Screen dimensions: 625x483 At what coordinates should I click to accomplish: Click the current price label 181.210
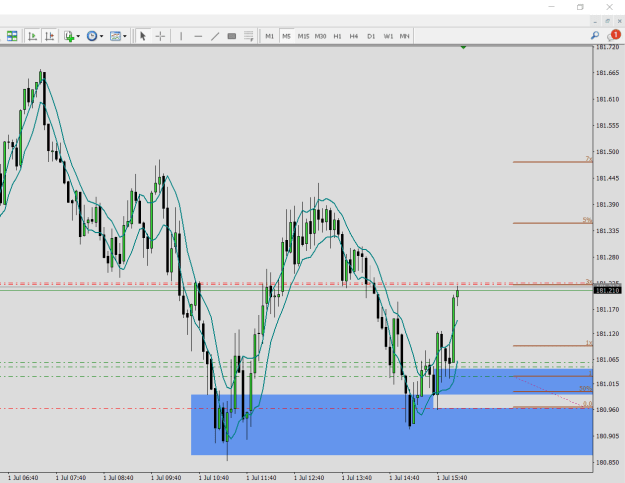(607, 291)
